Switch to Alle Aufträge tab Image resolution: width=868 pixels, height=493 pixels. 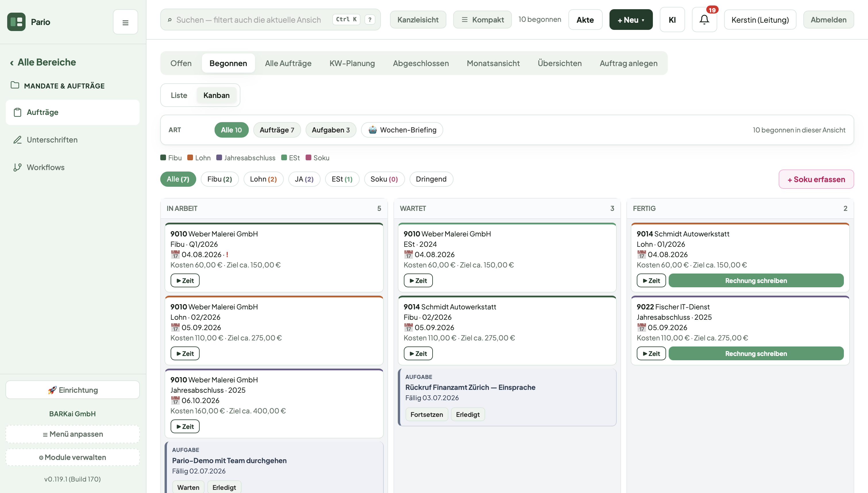tap(288, 63)
